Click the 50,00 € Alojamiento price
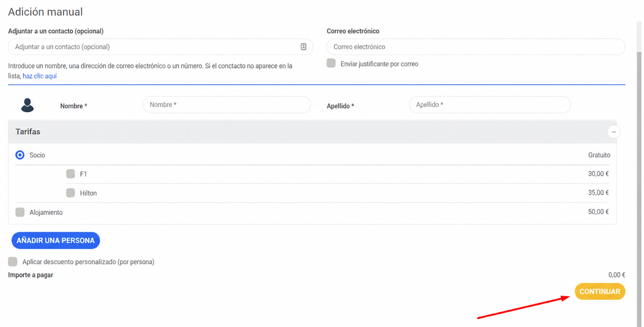644x327 pixels. pyautogui.click(x=598, y=212)
